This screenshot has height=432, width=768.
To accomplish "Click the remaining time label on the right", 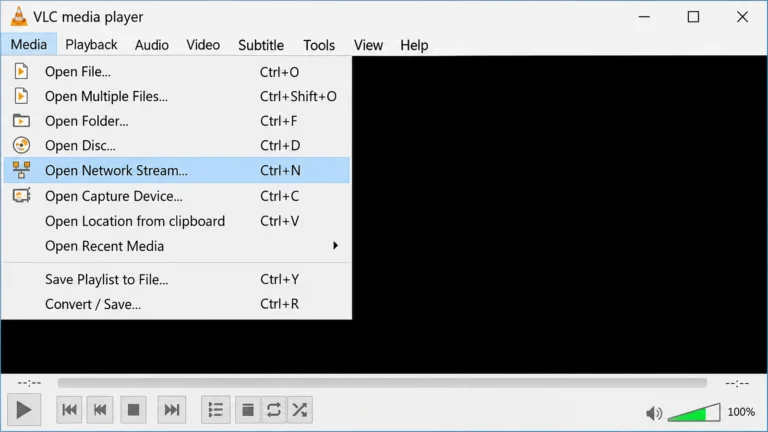I will pyautogui.click(x=737, y=383).
